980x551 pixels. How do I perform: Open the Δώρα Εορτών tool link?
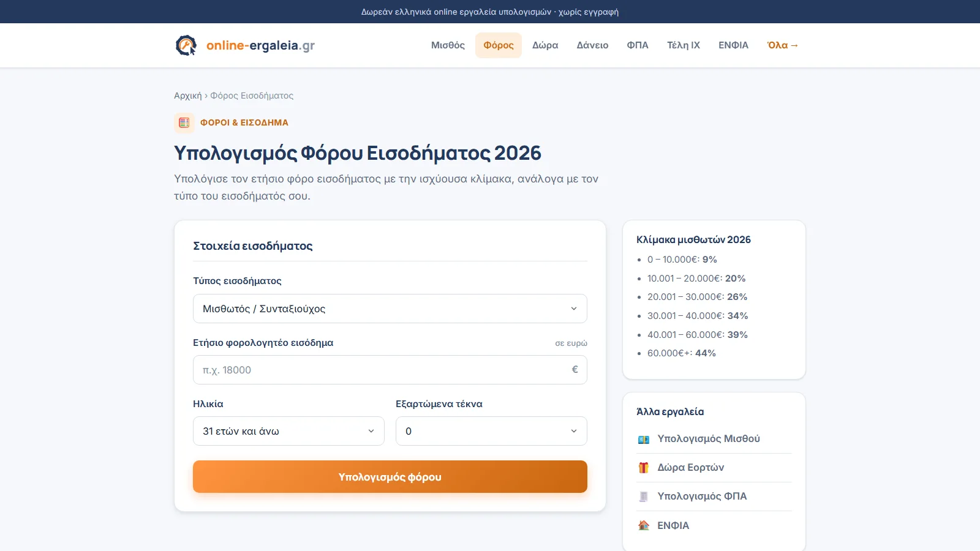point(714,468)
